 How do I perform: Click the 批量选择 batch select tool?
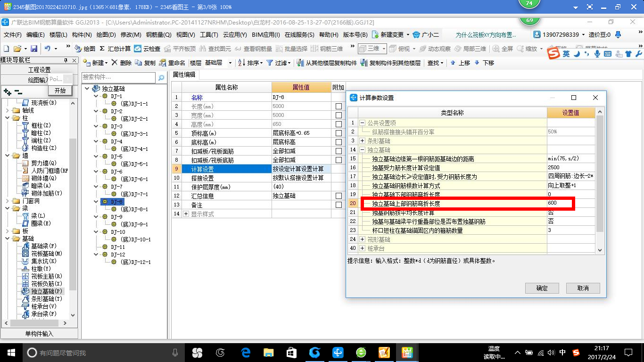point(291,49)
